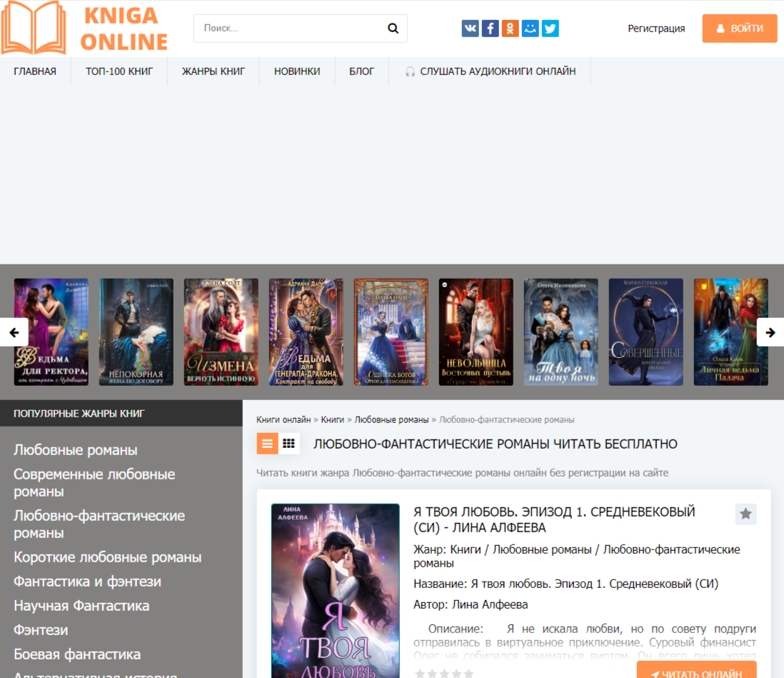Open the Совершенные book cover

pos(646,332)
